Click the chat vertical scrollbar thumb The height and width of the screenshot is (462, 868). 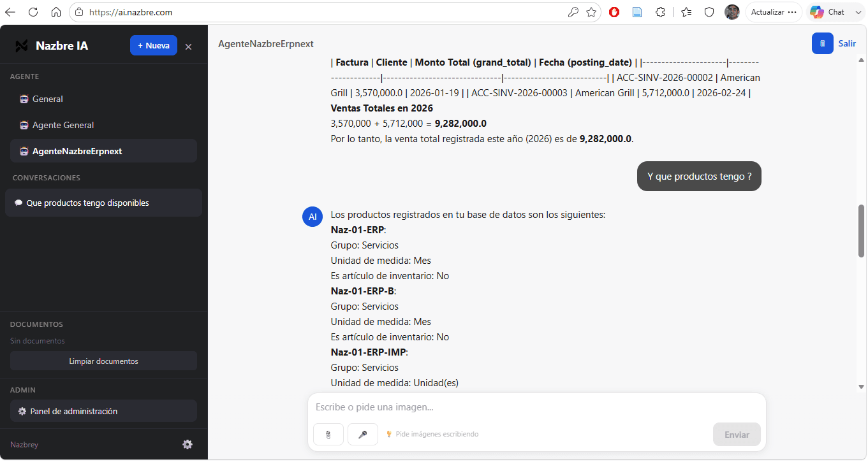[x=862, y=231]
